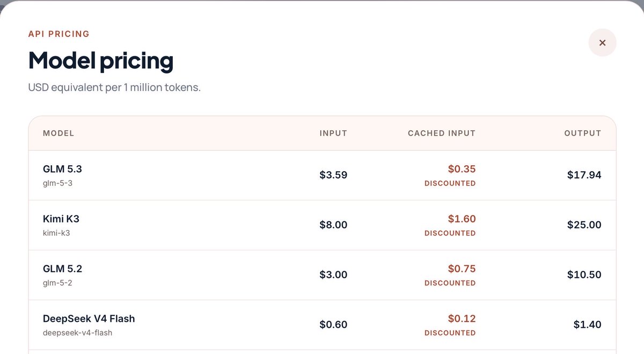Click Kimi K3 input price $8.00
Image resolution: width=644 pixels, height=354 pixels.
(333, 225)
